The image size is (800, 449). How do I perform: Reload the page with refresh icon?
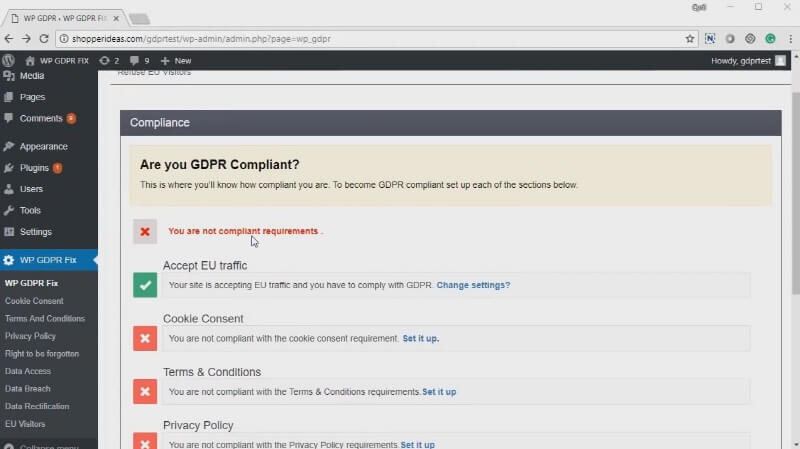coord(44,39)
